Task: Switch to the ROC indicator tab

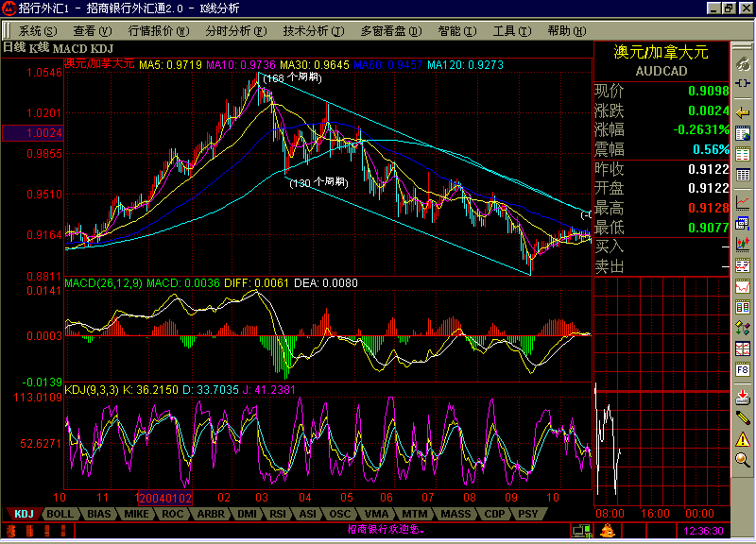Action: pos(173,514)
